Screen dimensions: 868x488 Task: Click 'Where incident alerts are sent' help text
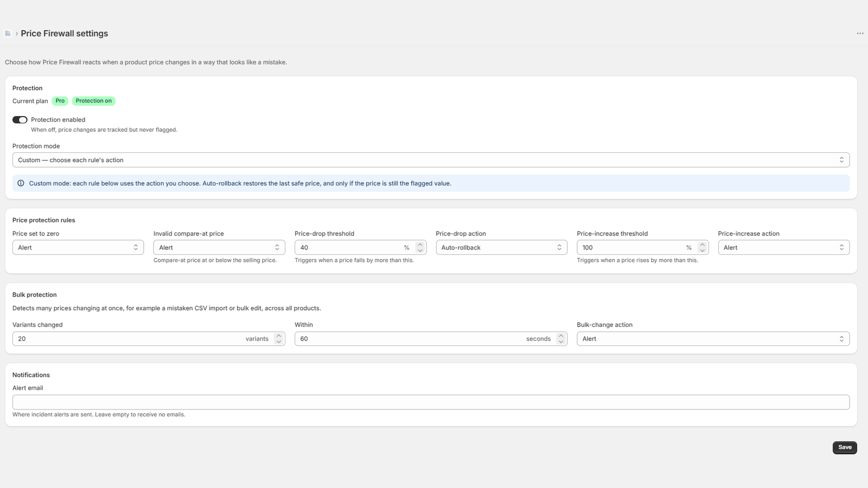(x=99, y=414)
